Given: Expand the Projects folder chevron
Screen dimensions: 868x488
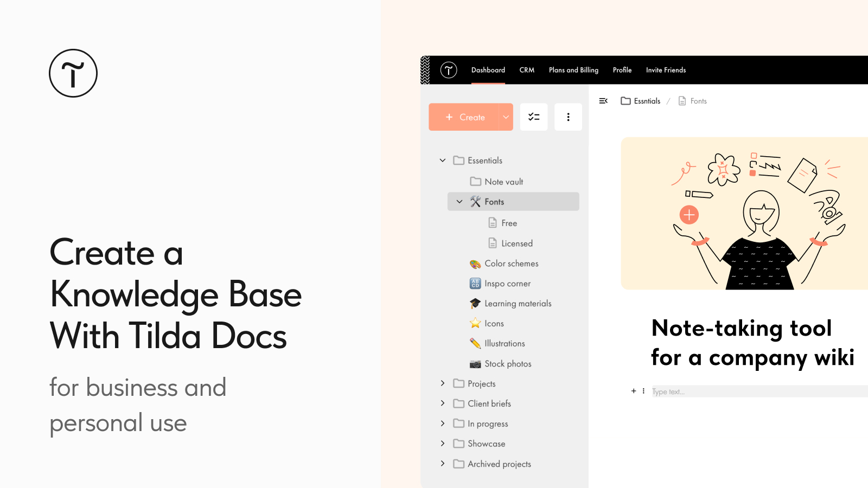Looking at the screenshot, I should tap(443, 383).
